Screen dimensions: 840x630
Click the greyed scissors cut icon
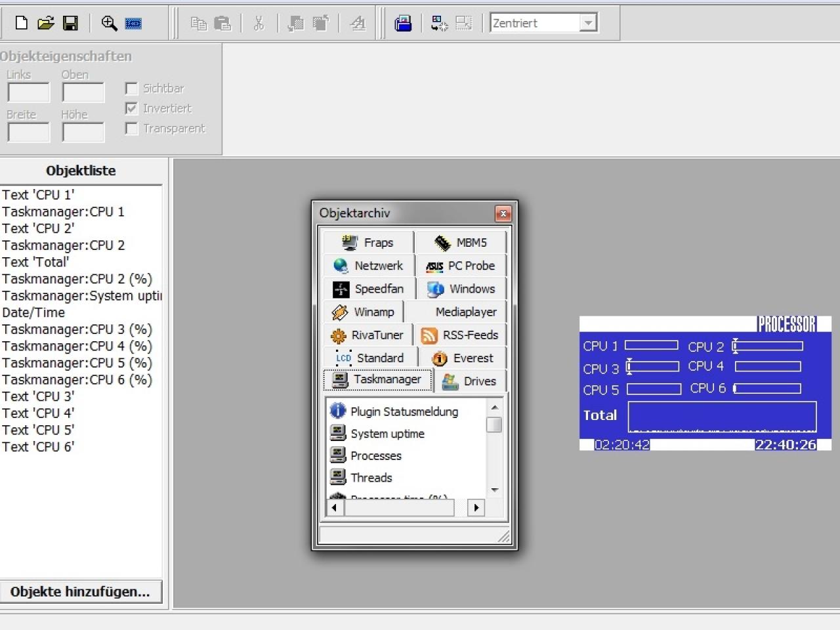[x=259, y=24]
